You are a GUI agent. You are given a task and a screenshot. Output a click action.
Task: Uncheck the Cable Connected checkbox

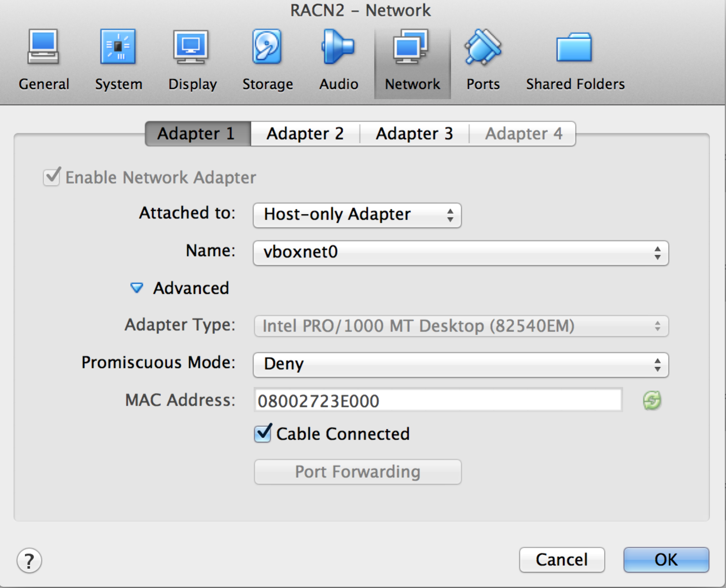coord(263,433)
